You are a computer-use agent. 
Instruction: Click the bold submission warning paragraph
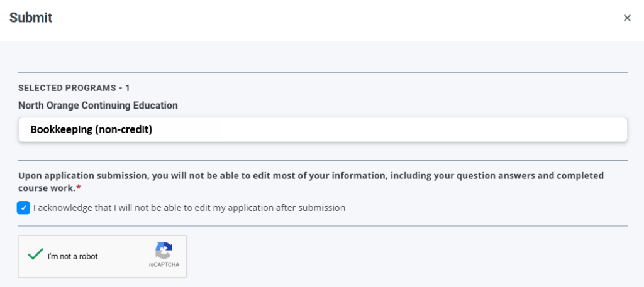(311, 181)
